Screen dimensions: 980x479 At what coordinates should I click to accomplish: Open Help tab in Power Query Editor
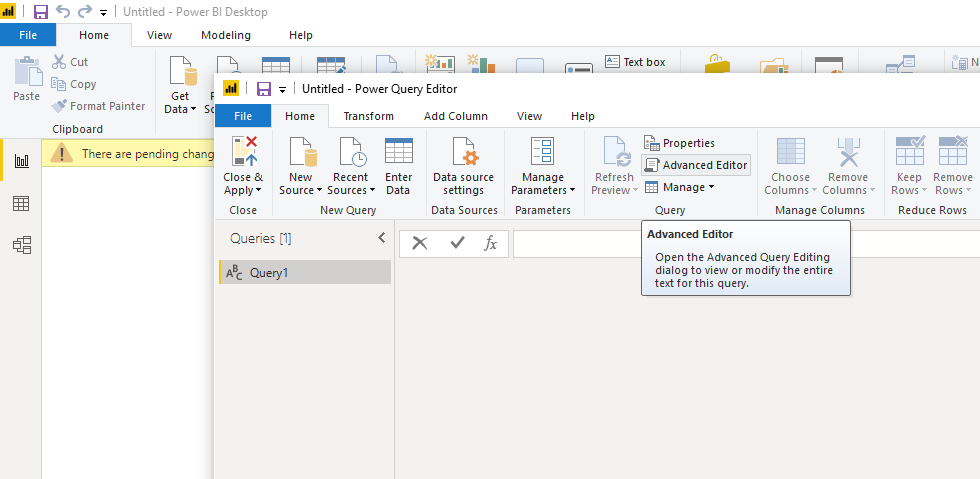[583, 116]
